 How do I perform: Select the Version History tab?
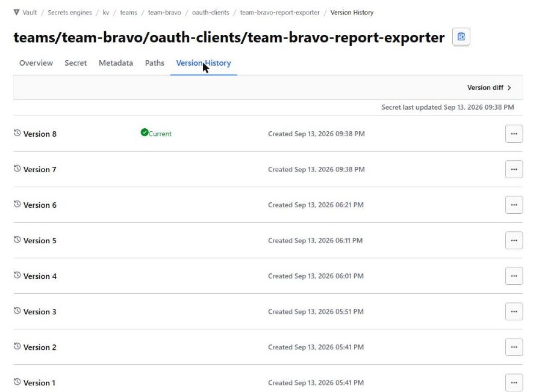click(x=204, y=63)
